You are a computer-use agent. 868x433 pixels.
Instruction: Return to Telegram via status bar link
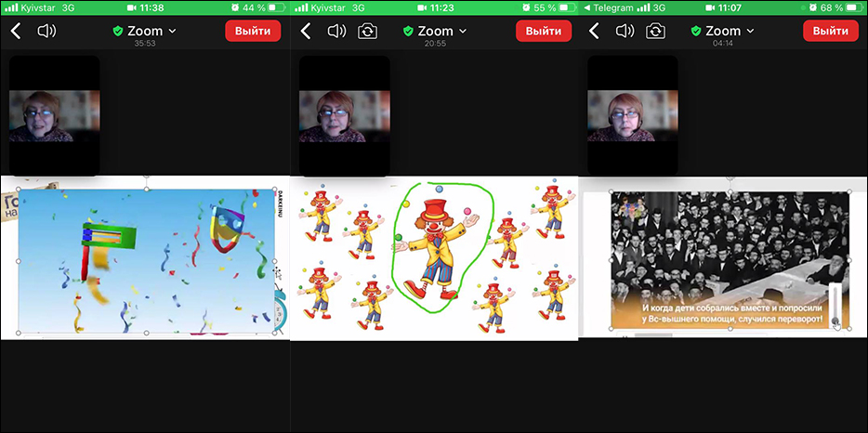(609, 7)
